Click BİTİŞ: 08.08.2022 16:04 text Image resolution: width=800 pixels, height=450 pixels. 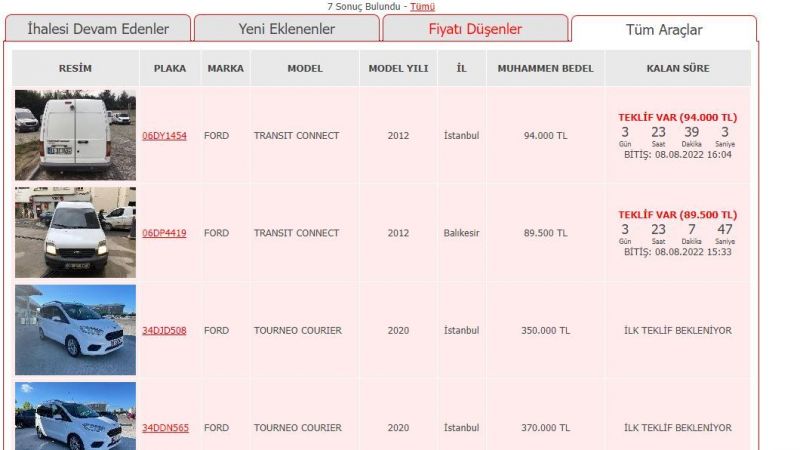[x=678, y=155]
